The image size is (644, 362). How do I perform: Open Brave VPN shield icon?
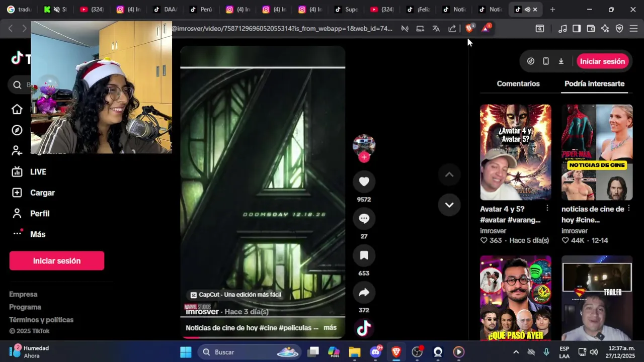pos(619,29)
